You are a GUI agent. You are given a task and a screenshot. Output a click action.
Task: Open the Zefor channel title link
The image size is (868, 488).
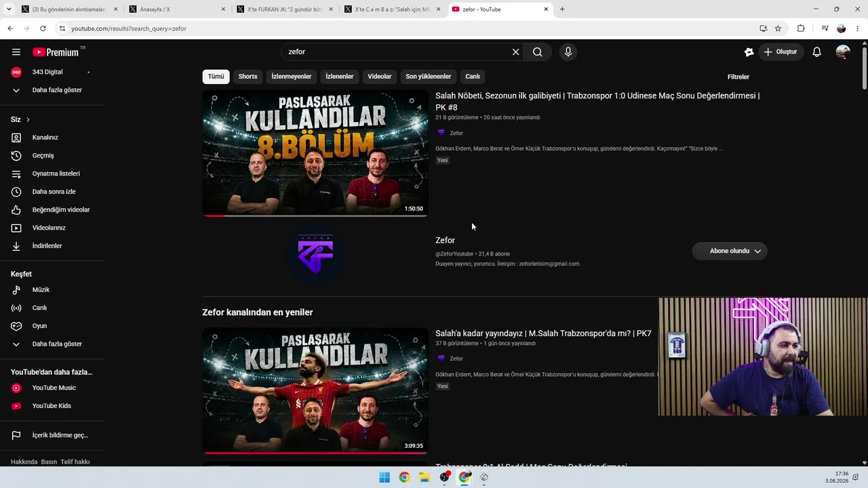coord(445,241)
